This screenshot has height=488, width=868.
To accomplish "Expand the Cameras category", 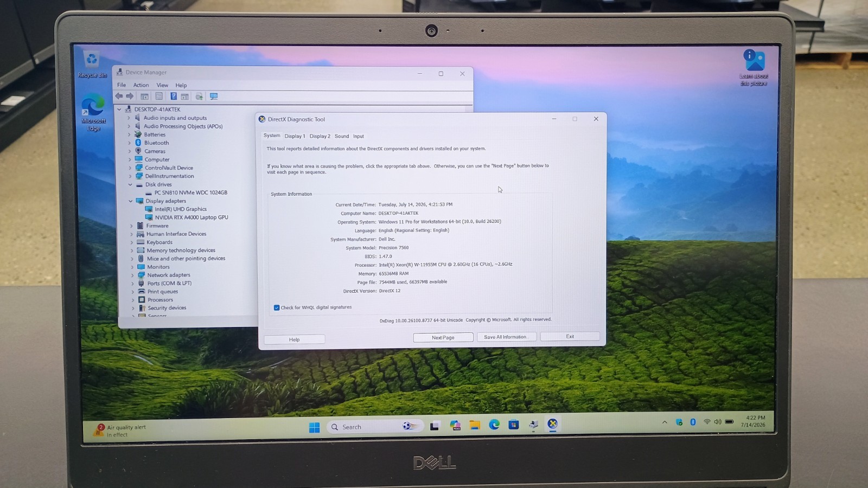I will point(130,151).
